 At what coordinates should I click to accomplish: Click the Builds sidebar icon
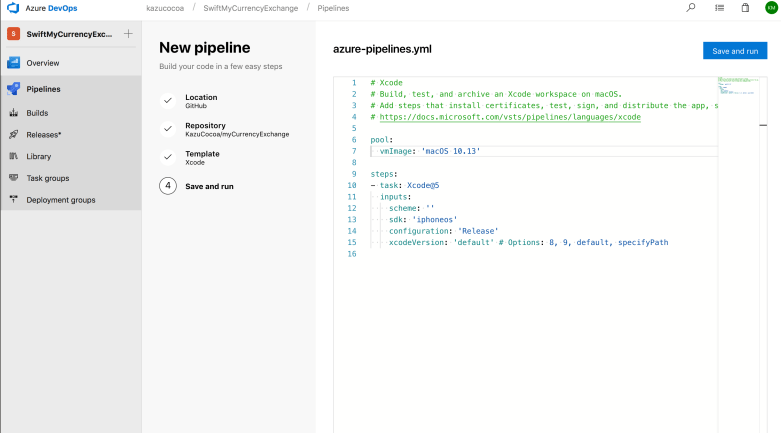pos(13,113)
